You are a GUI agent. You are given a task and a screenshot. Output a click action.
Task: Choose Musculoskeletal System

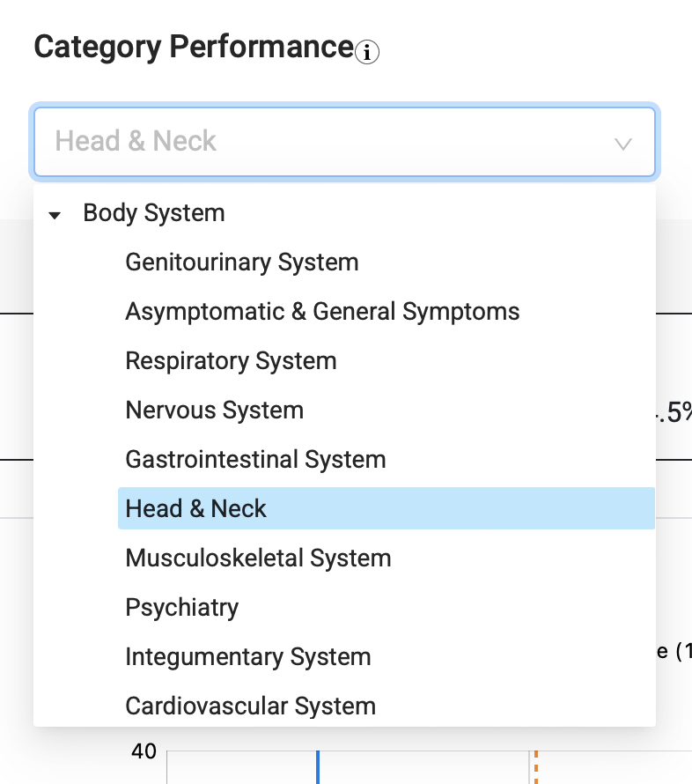click(258, 558)
